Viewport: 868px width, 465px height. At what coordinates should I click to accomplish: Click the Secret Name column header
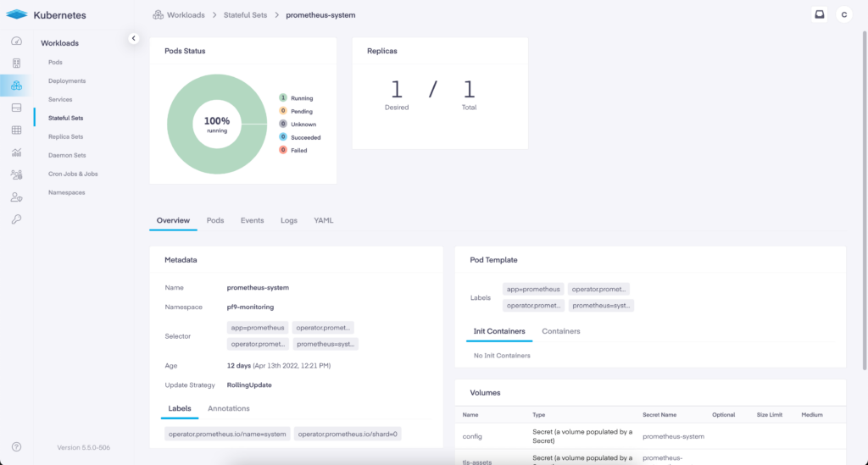pyautogui.click(x=659, y=415)
